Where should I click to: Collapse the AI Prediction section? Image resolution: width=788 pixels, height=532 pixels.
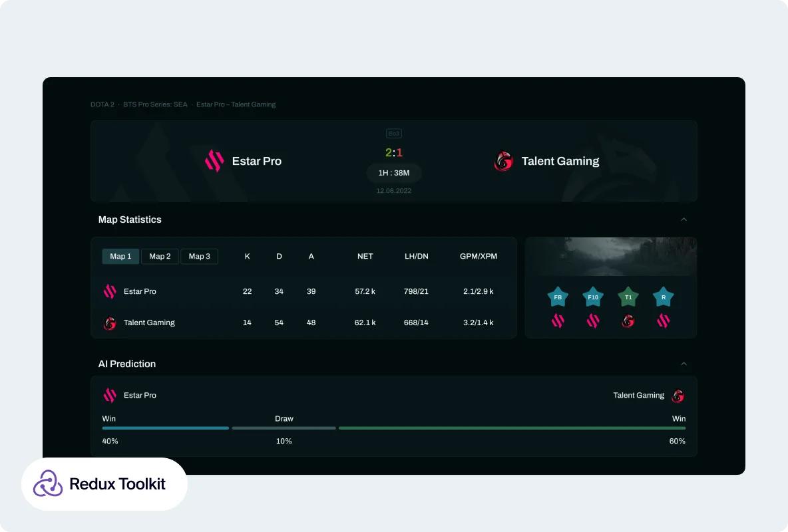(x=684, y=364)
